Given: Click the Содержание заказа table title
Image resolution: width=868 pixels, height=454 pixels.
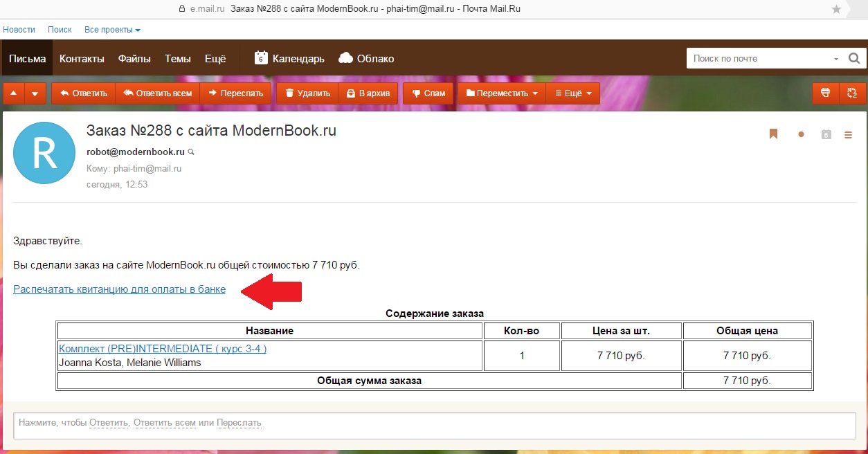Looking at the screenshot, I should click(435, 314).
